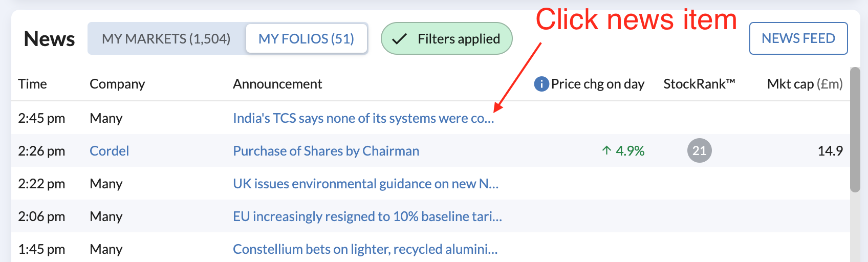
Task: Click the Price chg on day info icon
Action: (541, 84)
